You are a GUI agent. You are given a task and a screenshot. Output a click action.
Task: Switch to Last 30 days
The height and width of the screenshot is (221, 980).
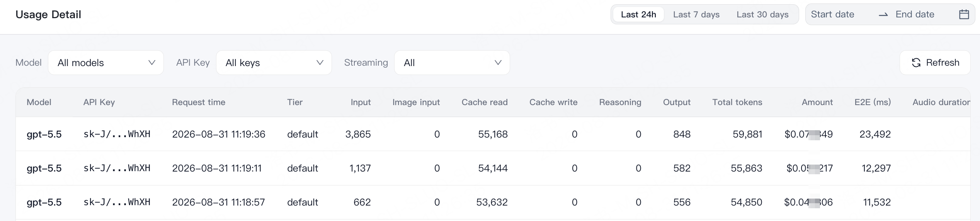(x=762, y=14)
